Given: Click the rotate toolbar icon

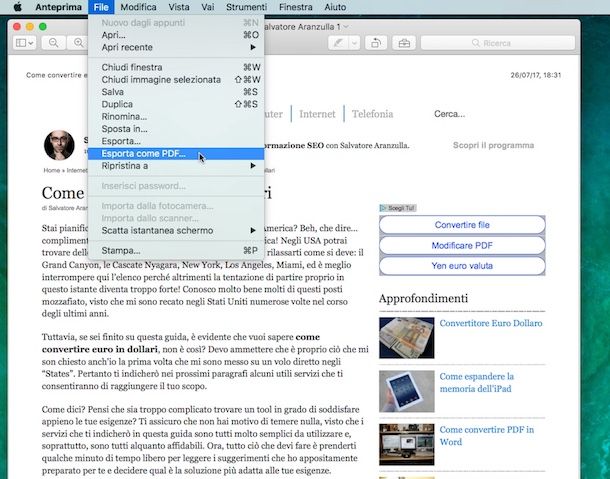Looking at the screenshot, I should [x=376, y=43].
